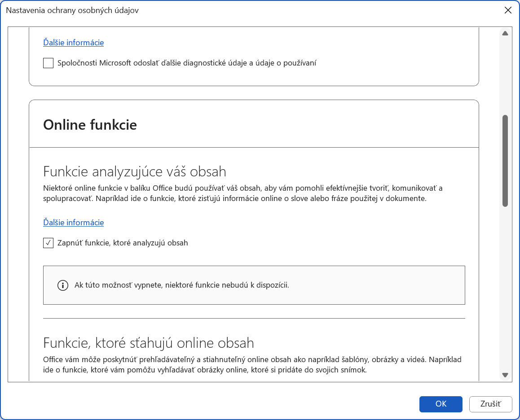Click the Funkcie analyzujúce váš obsah heading
The height and width of the screenshot is (420, 520).
tap(134, 171)
